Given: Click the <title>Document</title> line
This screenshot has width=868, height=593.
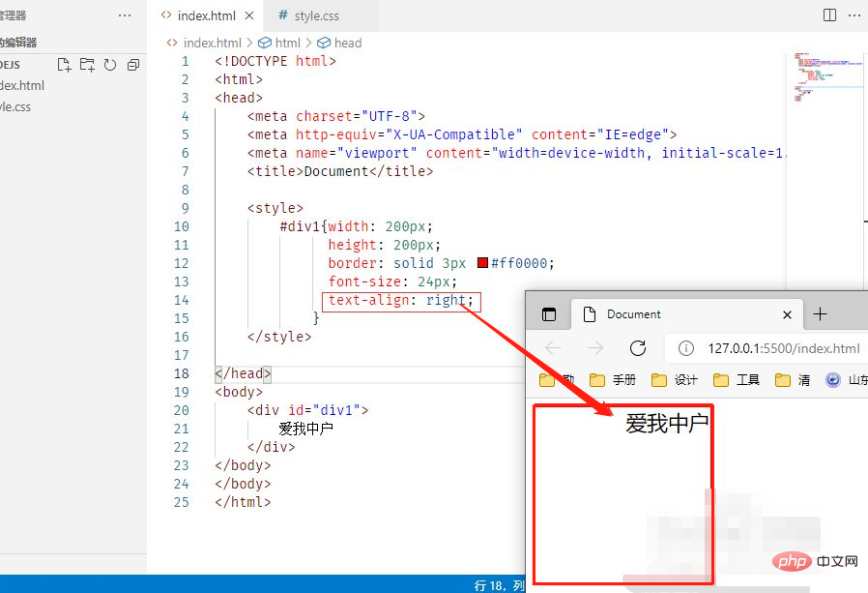Looking at the screenshot, I should click(x=340, y=171).
